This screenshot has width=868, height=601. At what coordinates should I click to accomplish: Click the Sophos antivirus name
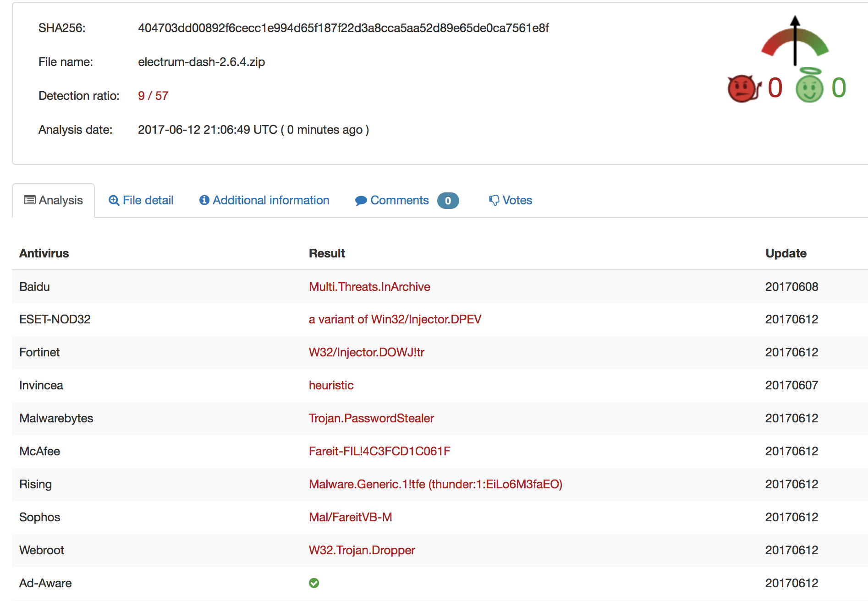tap(40, 517)
